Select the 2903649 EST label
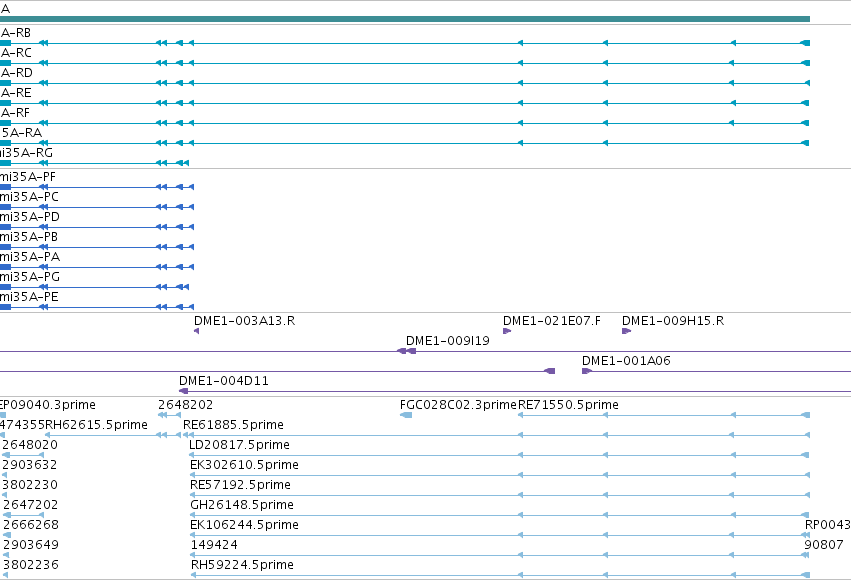851x580 pixels. coord(31,545)
